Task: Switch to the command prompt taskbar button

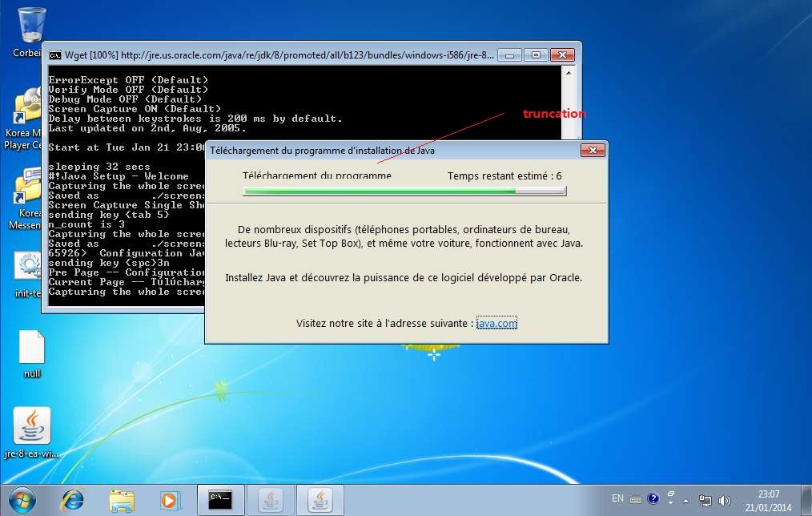Action: point(220,500)
